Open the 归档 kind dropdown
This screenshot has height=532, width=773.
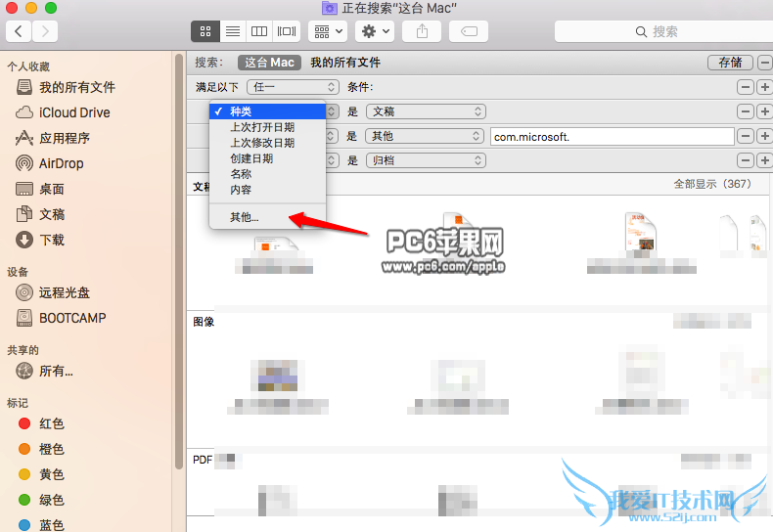tap(426, 160)
